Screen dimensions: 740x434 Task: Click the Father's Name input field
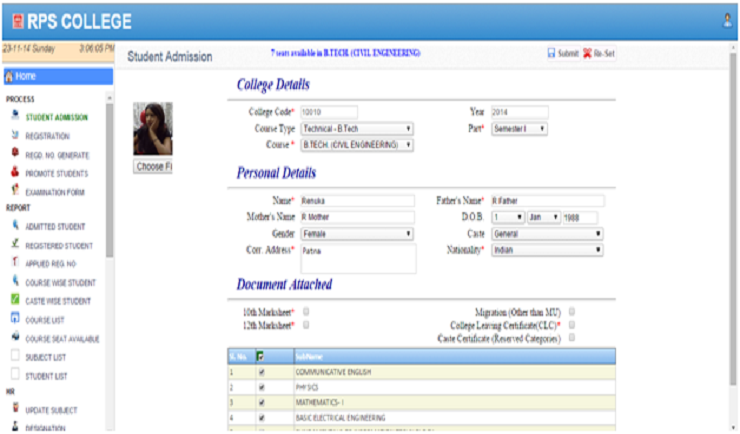coord(547,201)
